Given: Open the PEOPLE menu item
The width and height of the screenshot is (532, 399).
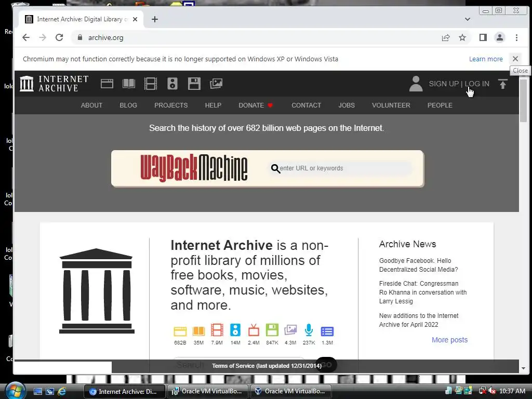Looking at the screenshot, I should [440, 105].
